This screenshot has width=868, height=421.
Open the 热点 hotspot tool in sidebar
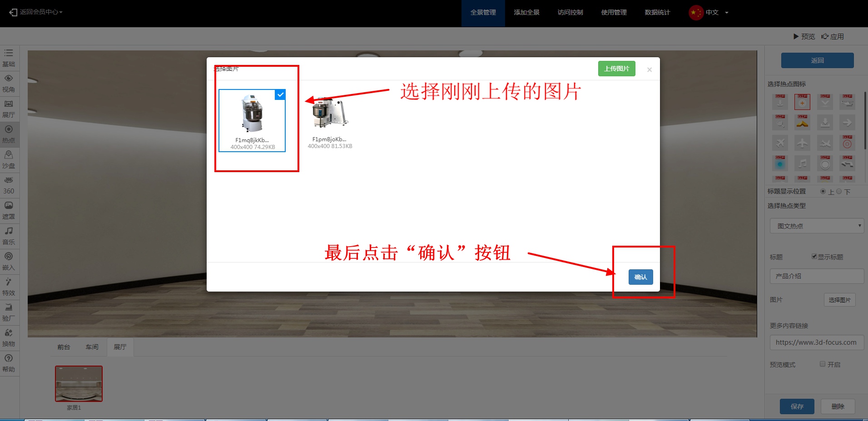(9, 134)
